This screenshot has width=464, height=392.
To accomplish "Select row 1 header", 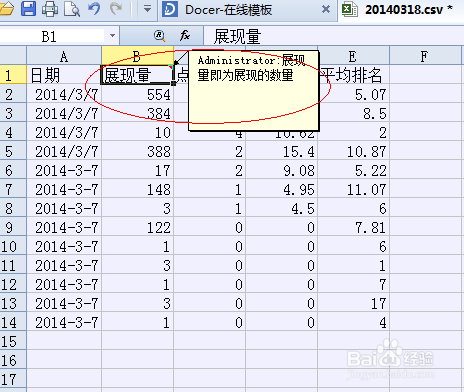I will (x=13, y=74).
